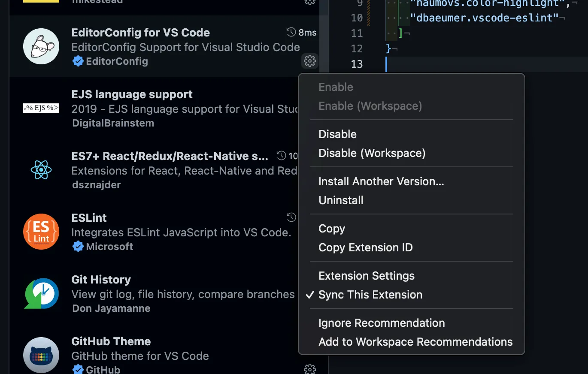
Task: Select Ignore Recommendation
Action: 381,323
